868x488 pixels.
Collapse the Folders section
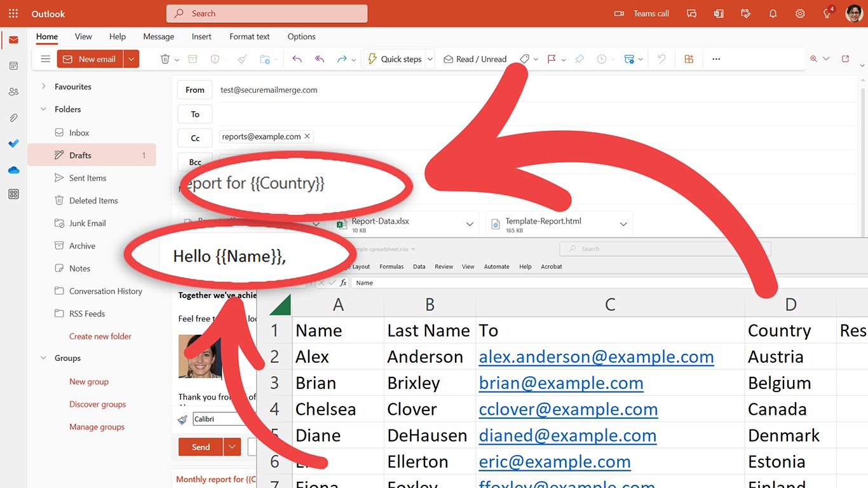click(x=44, y=109)
